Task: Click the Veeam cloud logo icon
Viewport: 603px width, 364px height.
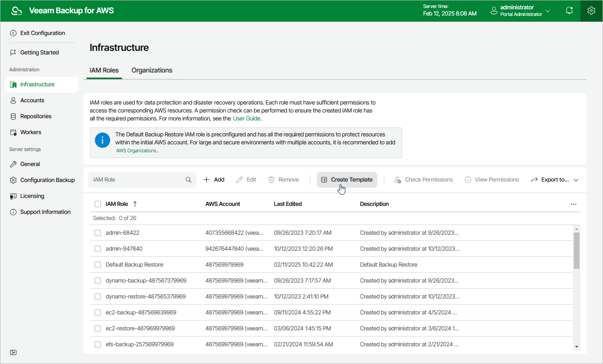Action: pyautogui.click(x=16, y=11)
